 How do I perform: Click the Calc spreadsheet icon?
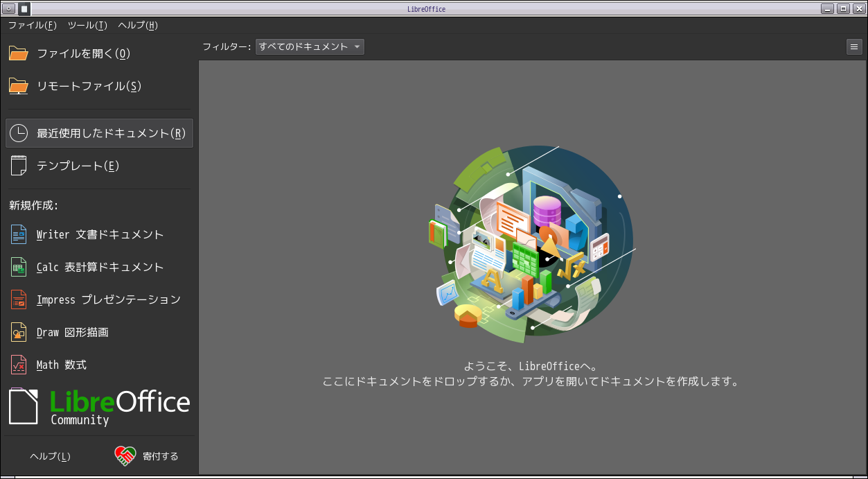(x=19, y=267)
